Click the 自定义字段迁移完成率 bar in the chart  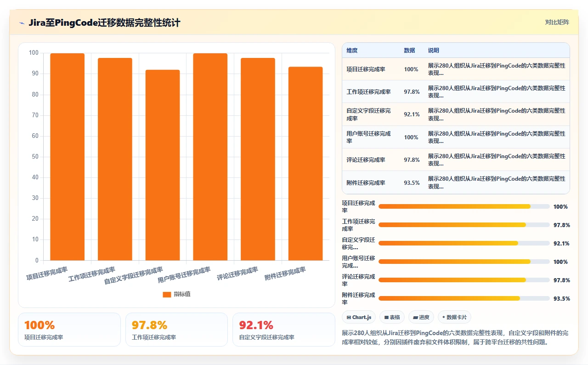(163, 165)
